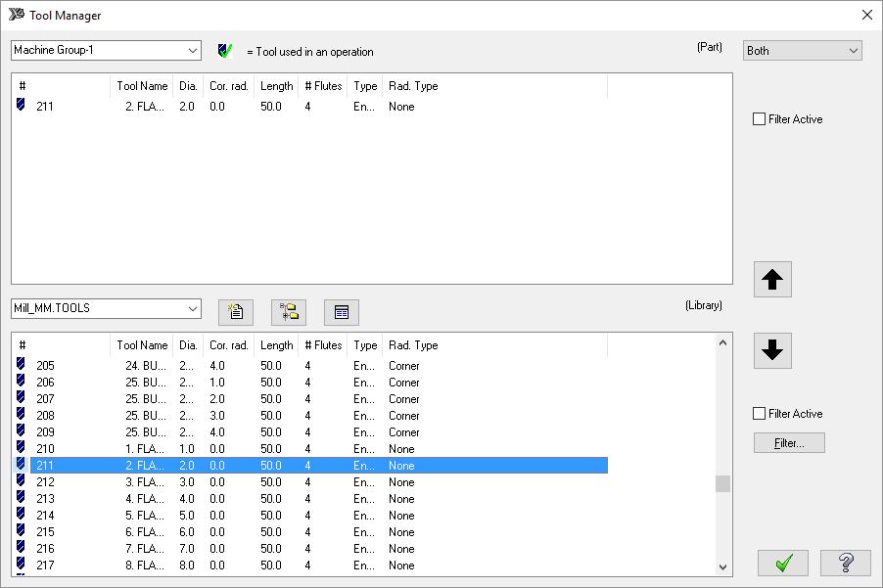Click the tool icon of library row 216
This screenshot has height=588, width=883.
click(x=21, y=547)
